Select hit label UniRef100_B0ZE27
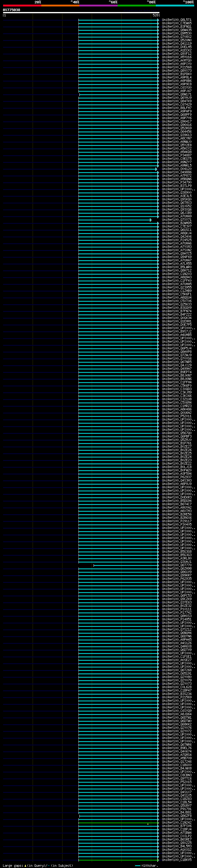 click(176, 447)
